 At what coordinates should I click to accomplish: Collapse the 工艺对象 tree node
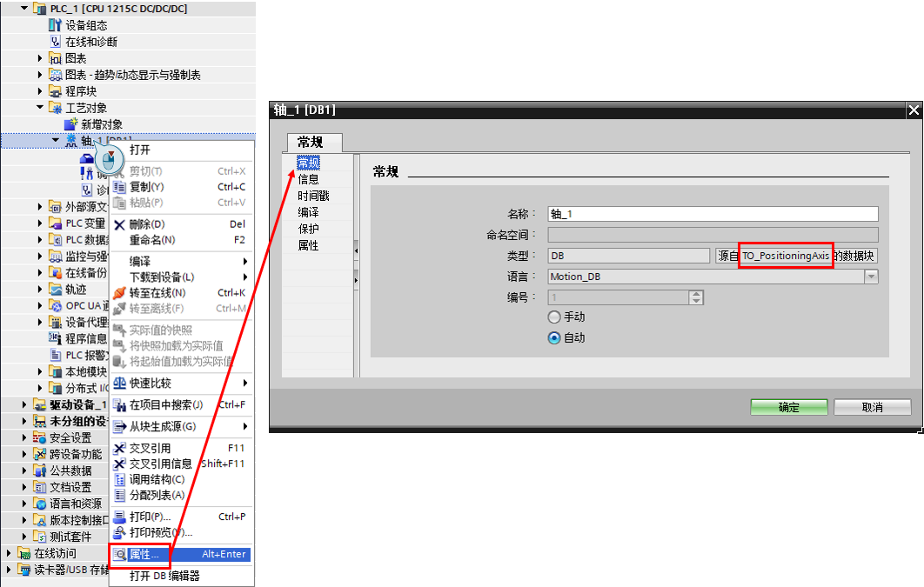click(x=40, y=107)
